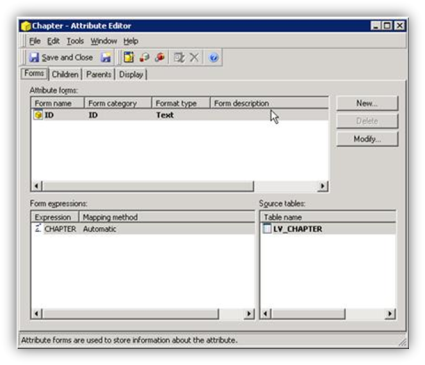The height and width of the screenshot is (365, 425).
Task: Maximize the Attribute Editor window
Action: (x=387, y=26)
